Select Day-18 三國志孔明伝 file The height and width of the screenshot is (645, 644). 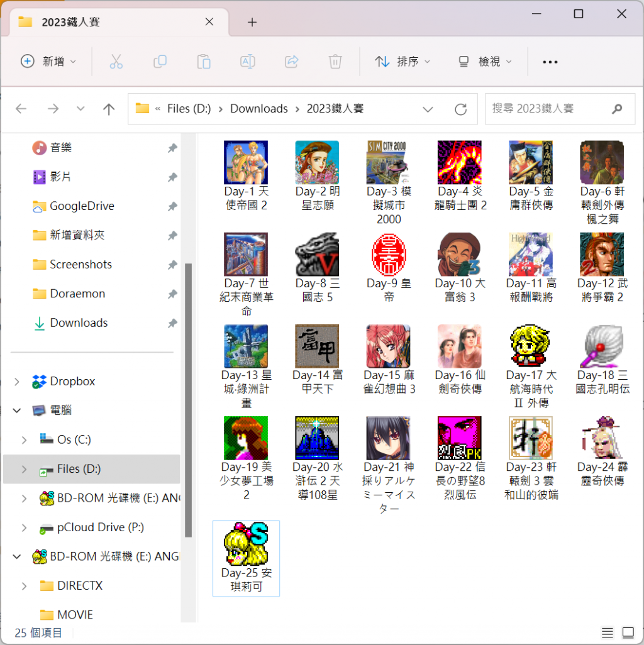click(x=602, y=360)
